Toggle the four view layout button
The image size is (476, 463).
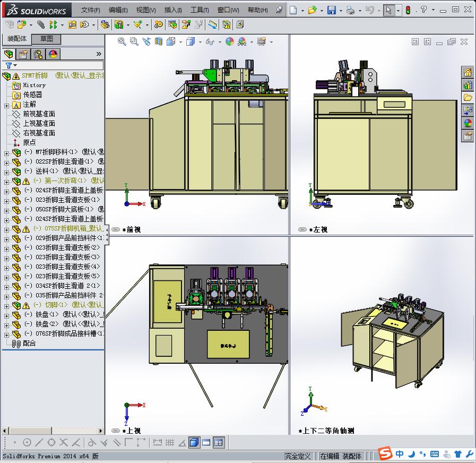click(x=218, y=442)
